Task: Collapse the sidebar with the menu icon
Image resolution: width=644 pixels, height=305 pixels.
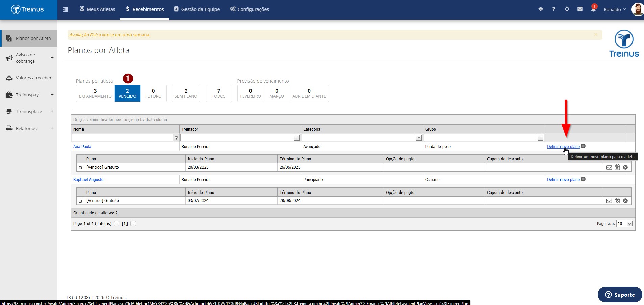Action: 66,9
